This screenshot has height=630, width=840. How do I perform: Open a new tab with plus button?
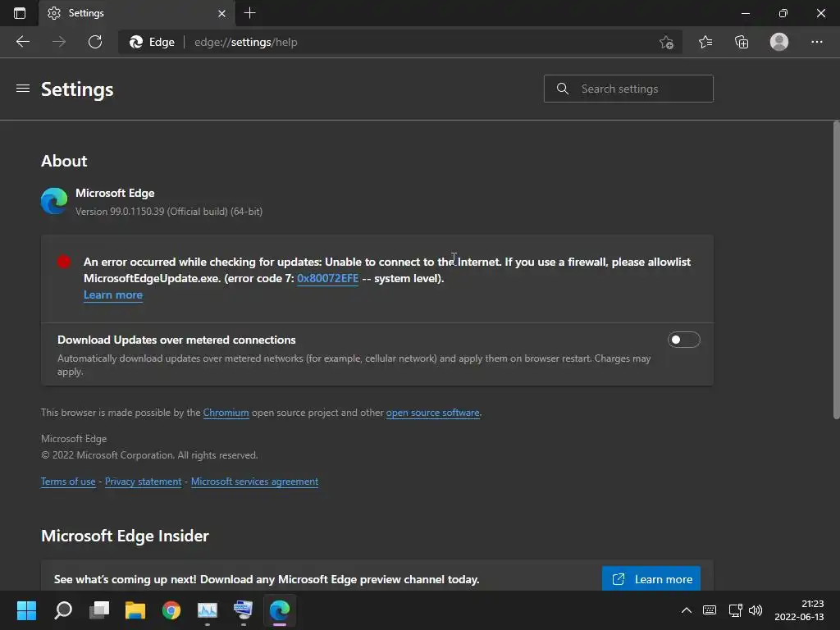[249, 13]
